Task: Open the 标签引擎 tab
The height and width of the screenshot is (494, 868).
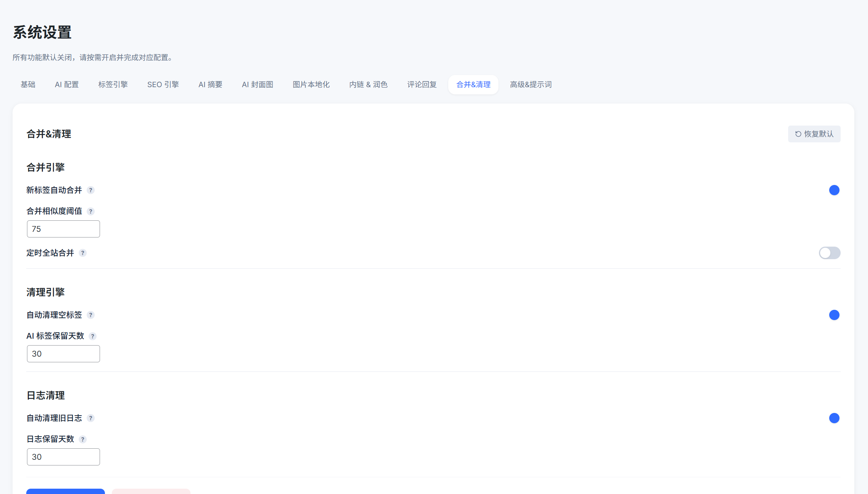Action: click(x=113, y=84)
